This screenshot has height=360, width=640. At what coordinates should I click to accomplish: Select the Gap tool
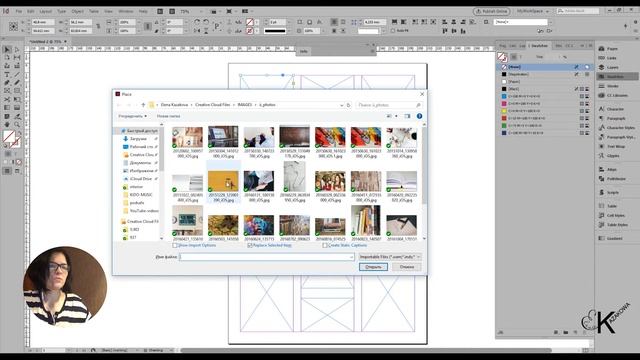17,58
